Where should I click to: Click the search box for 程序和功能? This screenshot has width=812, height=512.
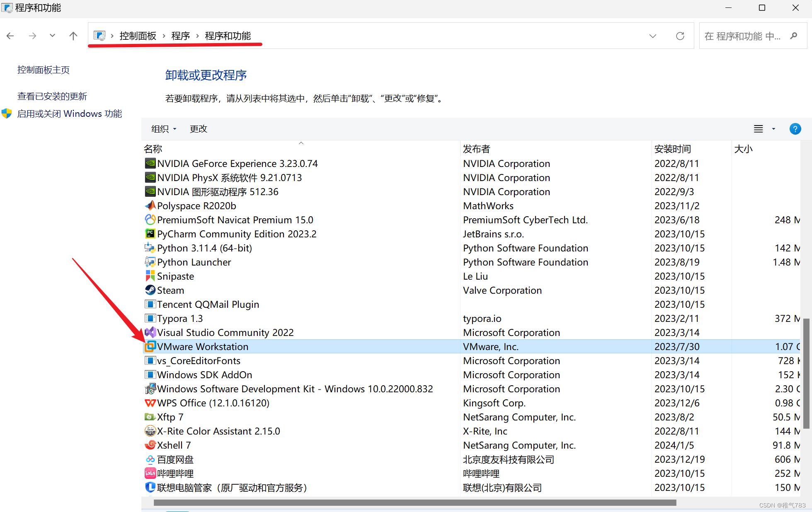point(742,36)
